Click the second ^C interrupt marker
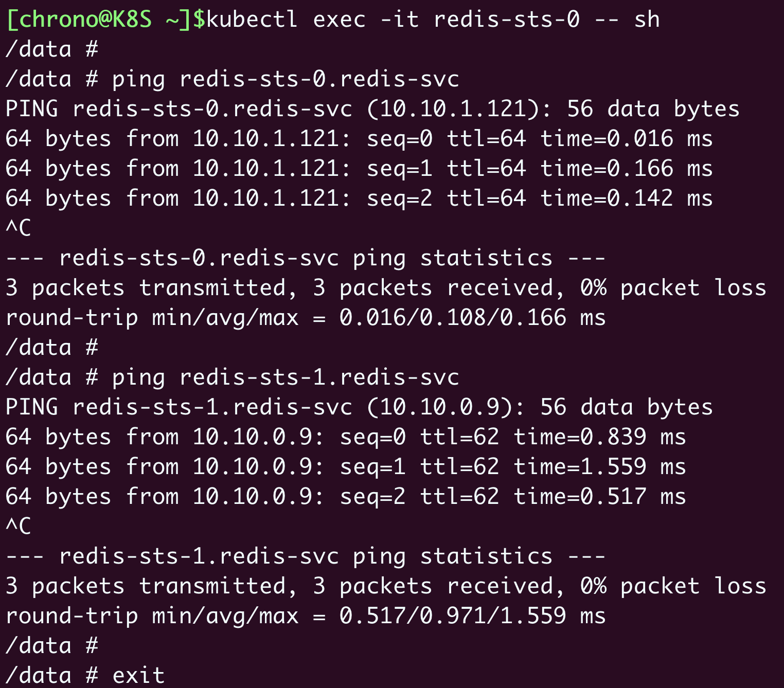784x688 pixels. click(x=19, y=526)
